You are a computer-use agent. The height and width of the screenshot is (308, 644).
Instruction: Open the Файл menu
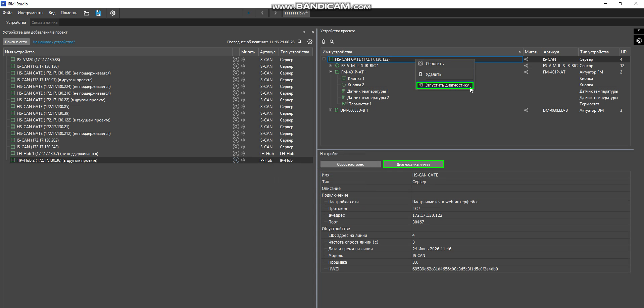pos(7,13)
